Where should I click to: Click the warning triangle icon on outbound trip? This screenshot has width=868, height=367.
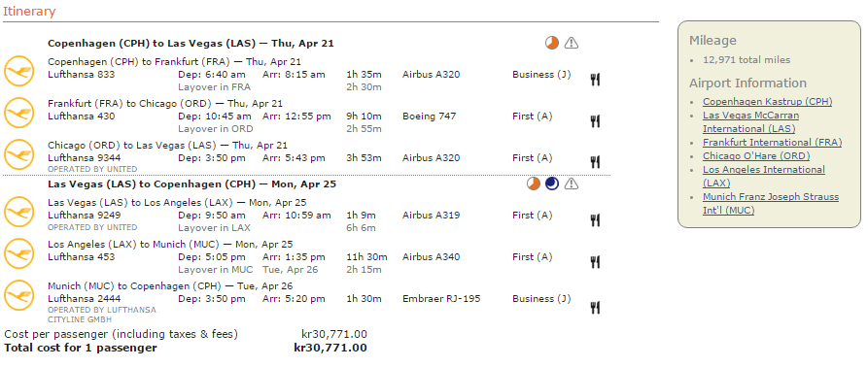pyautogui.click(x=572, y=43)
